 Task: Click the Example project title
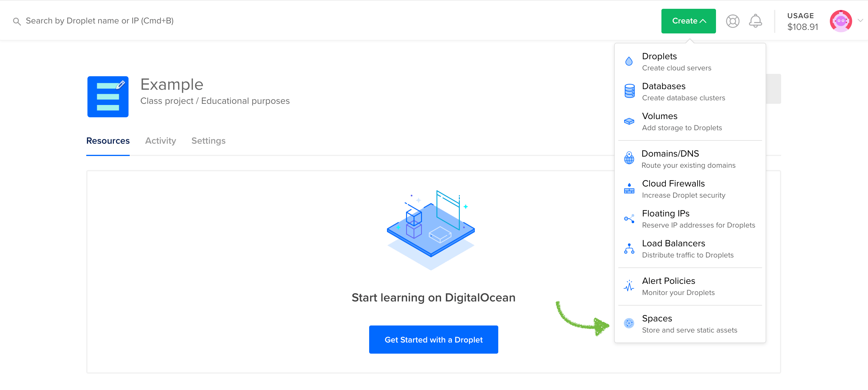[x=171, y=84]
